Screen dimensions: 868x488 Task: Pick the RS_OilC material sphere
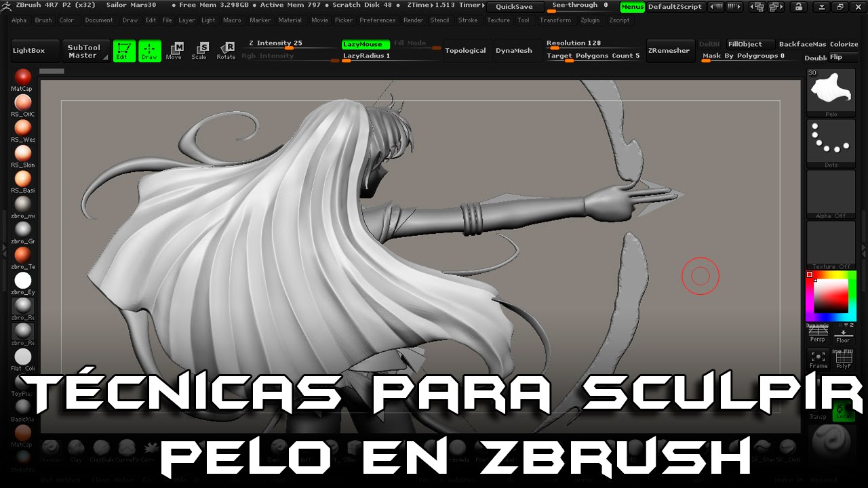23,102
